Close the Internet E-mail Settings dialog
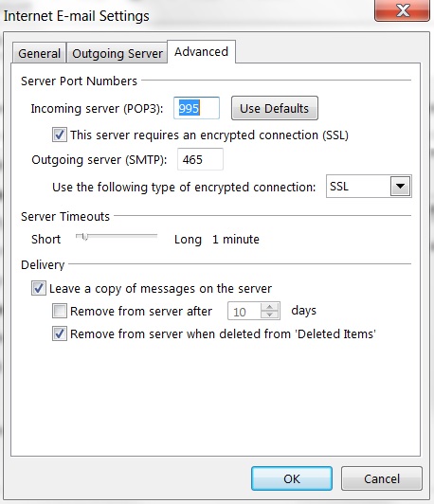The width and height of the screenshot is (434, 504). click(402, 10)
